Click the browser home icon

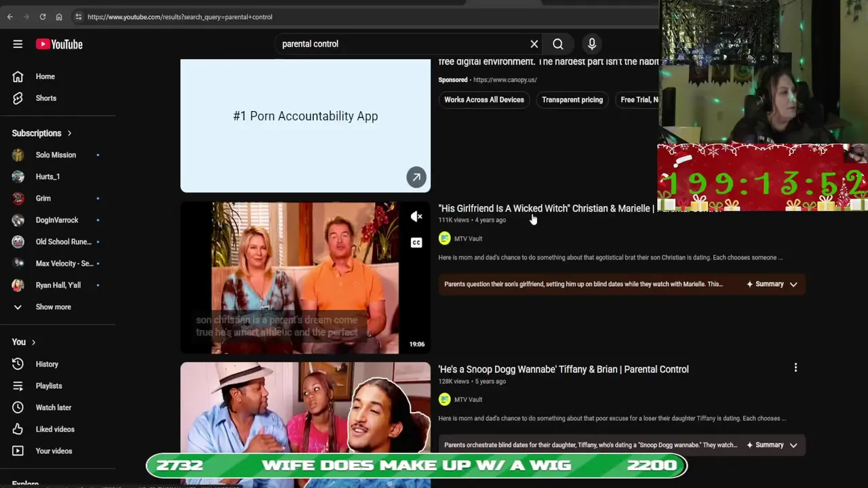(x=59, y=17)
